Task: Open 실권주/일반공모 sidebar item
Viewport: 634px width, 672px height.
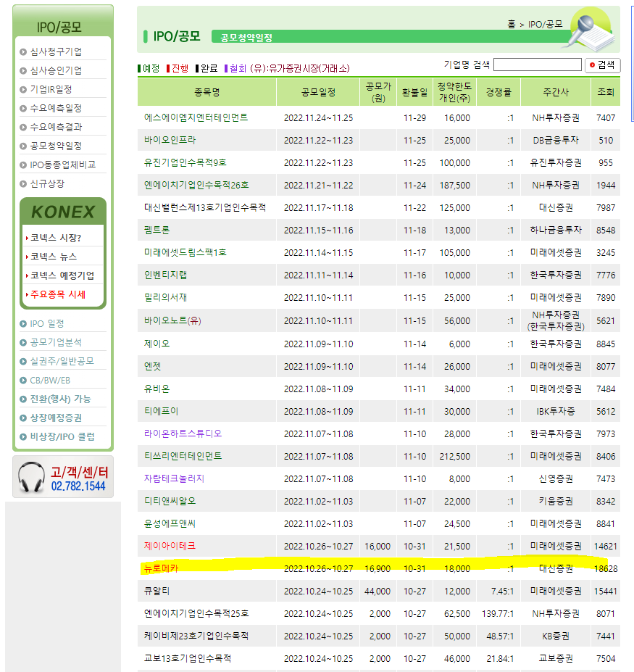Action: coord(62,361)
